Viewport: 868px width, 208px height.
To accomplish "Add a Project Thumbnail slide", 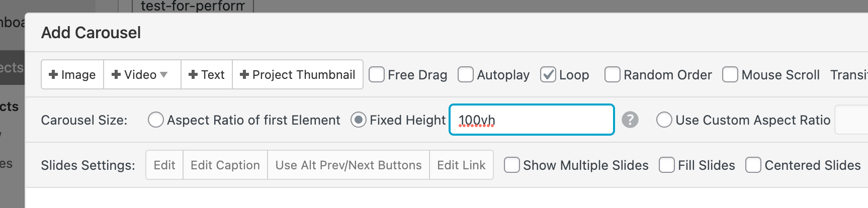I will point(298,75).
